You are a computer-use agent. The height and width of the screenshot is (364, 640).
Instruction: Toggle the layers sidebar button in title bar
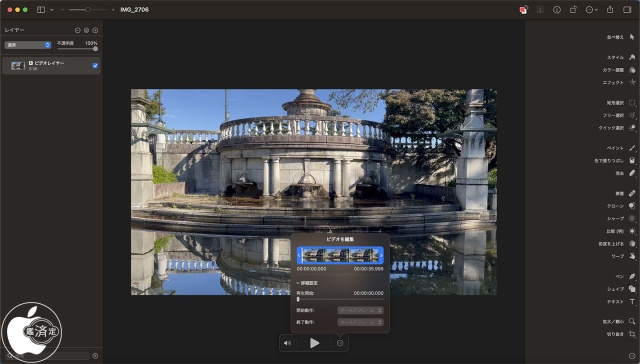click(x=41, y=10)
